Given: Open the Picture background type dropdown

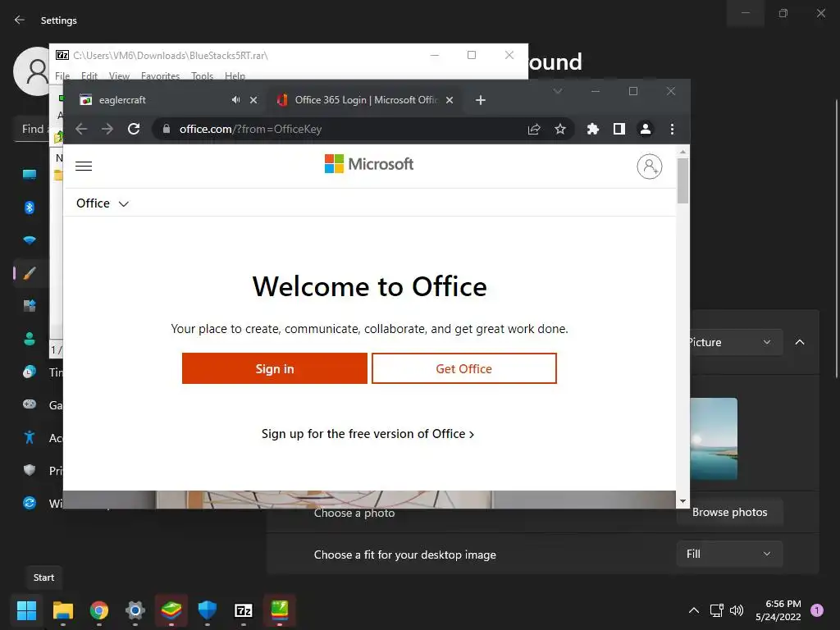Looking at the screenshot, I should click(x=736, y=342).
